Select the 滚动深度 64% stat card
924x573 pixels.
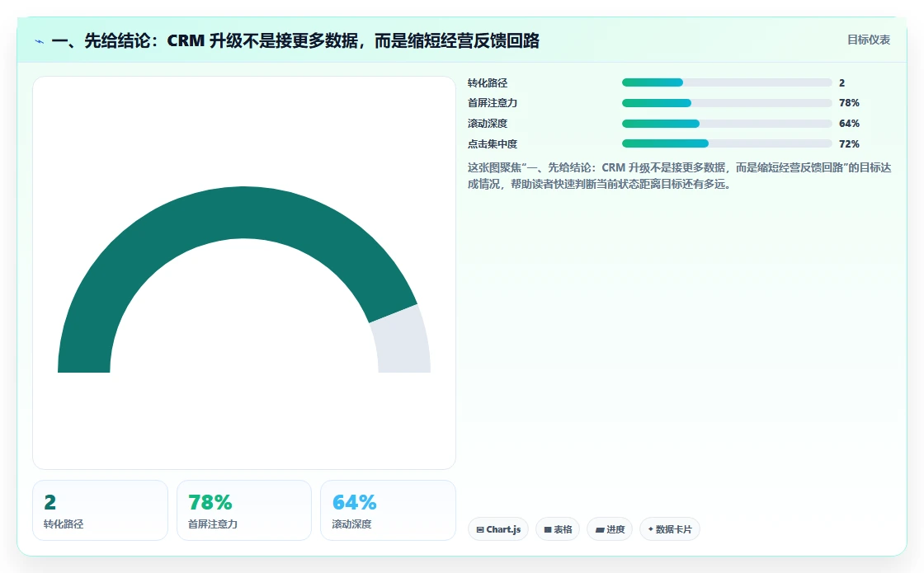tap(388, 510)
